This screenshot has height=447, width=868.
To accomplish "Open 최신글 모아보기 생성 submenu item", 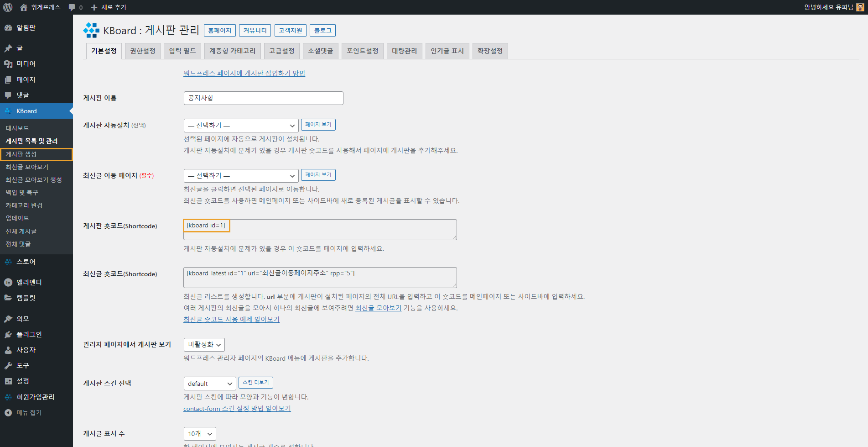I will tap(34, 180).
